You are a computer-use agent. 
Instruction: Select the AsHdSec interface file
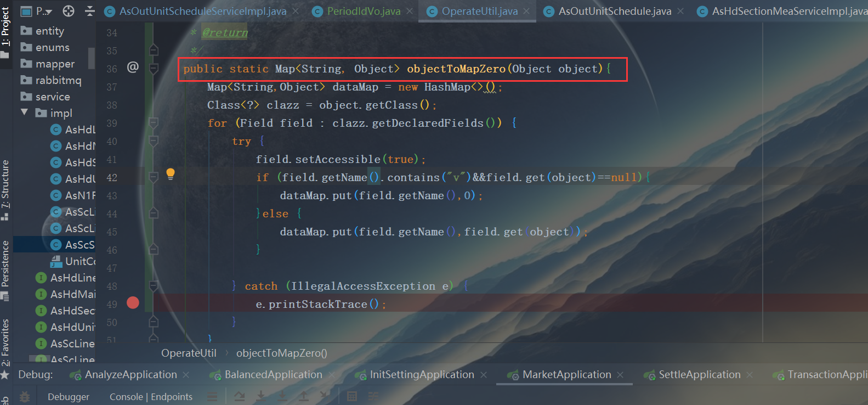tap(66, 311)
